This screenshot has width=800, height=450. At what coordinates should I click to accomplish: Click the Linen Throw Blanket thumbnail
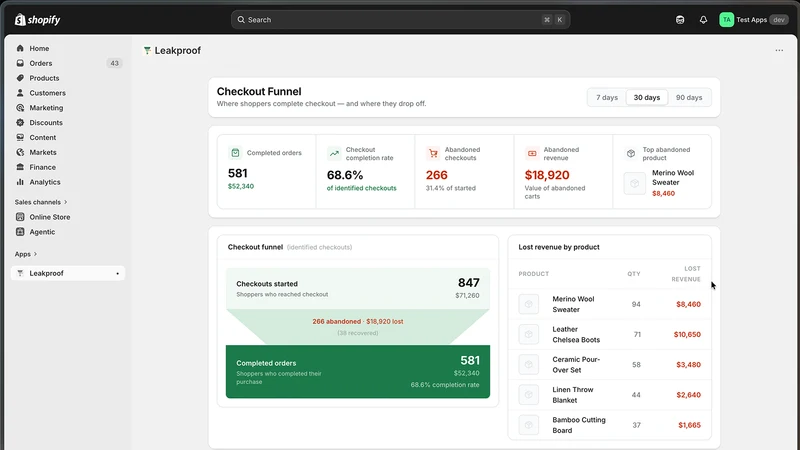pyautogui.click(x=529, y=394)
